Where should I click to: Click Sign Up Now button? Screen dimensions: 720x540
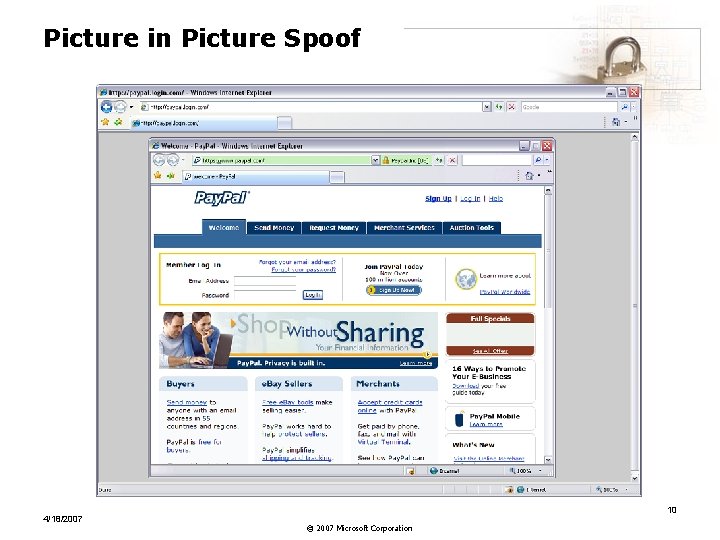[394, 290]
